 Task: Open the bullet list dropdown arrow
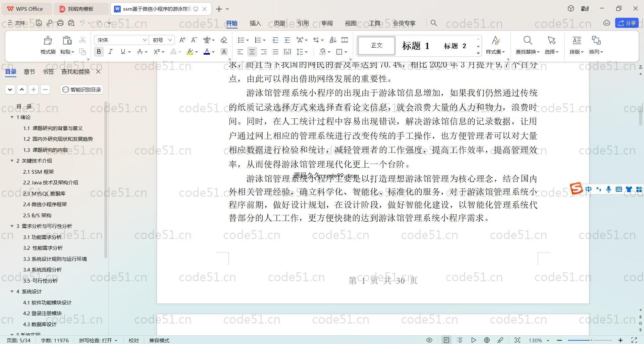click(248, 40)
